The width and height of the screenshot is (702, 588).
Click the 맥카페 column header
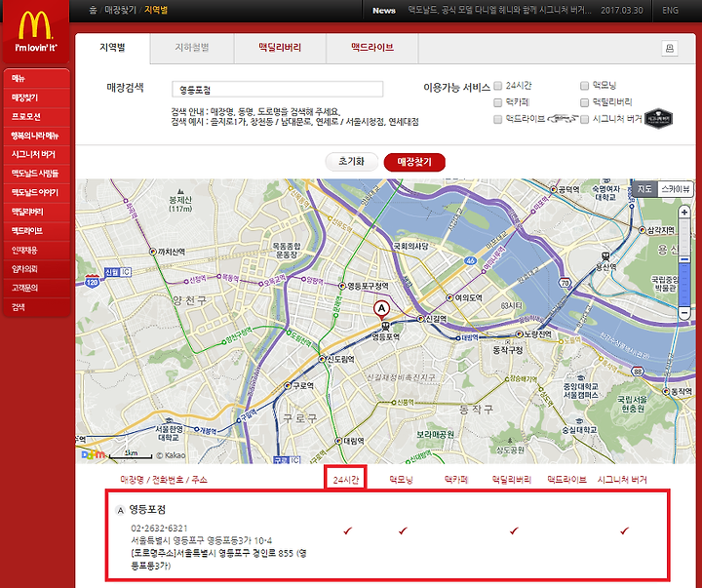click(456, 480)
